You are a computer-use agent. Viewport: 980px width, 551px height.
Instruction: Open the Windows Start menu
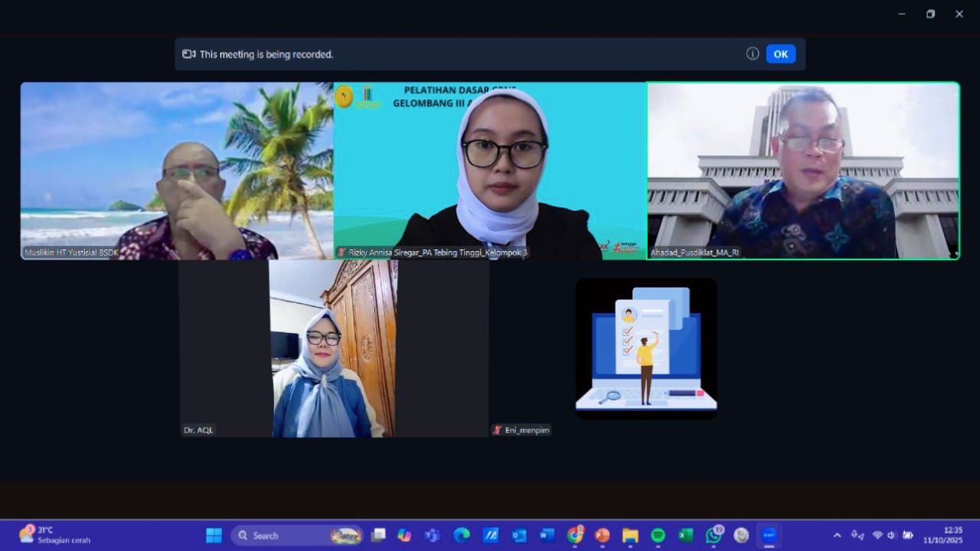pos(214,536)
